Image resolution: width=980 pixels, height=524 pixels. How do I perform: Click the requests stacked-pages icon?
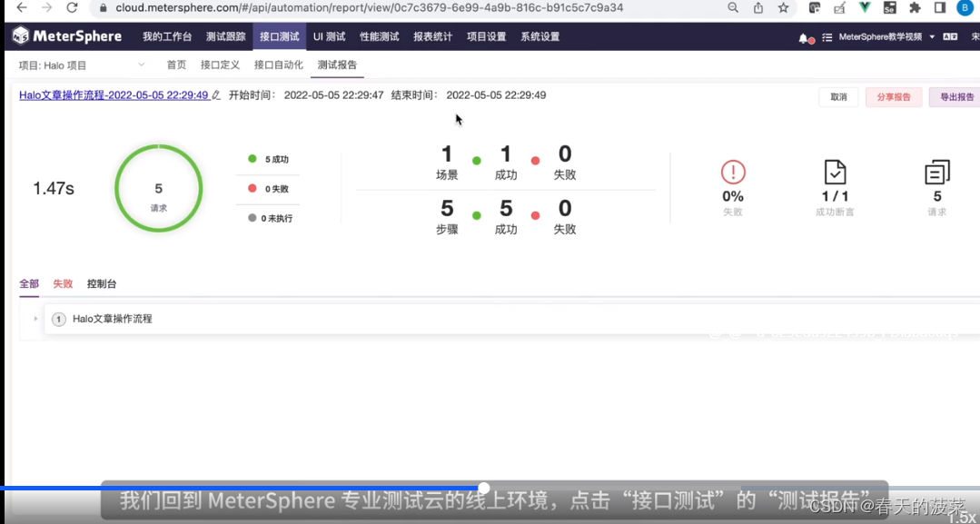[x=937, y=172]
